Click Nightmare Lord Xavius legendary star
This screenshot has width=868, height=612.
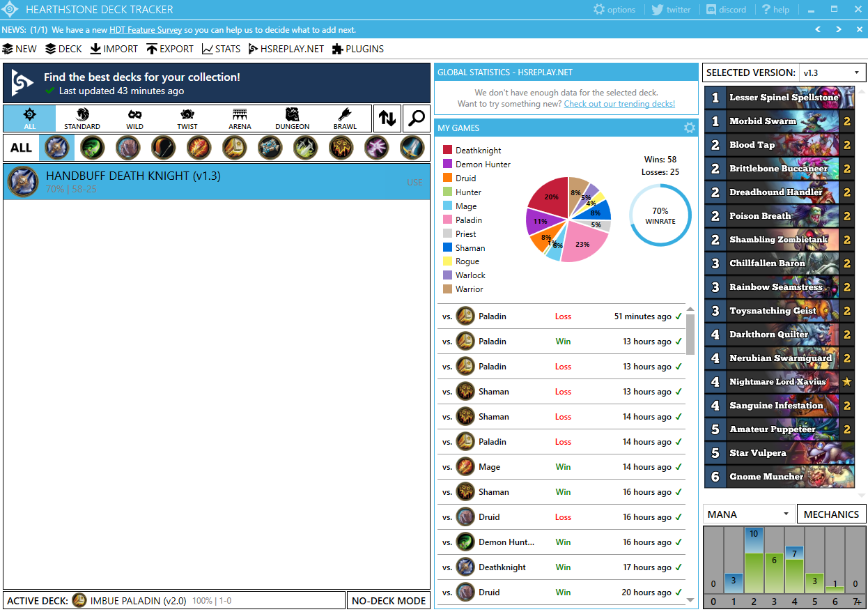coord(846,382)
